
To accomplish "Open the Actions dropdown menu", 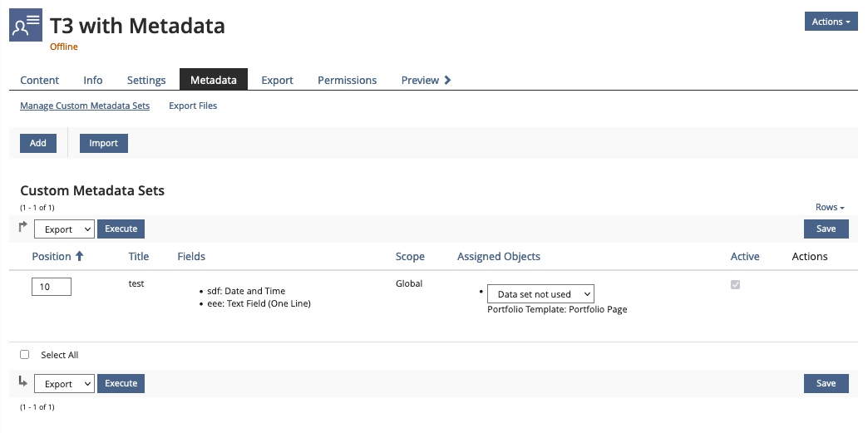I will pyautogui.click(x=831, y=22).
